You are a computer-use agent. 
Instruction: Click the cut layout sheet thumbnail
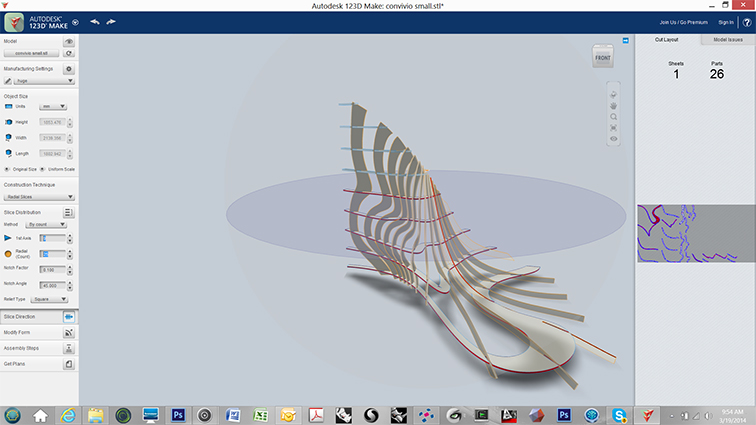point(696,233)
